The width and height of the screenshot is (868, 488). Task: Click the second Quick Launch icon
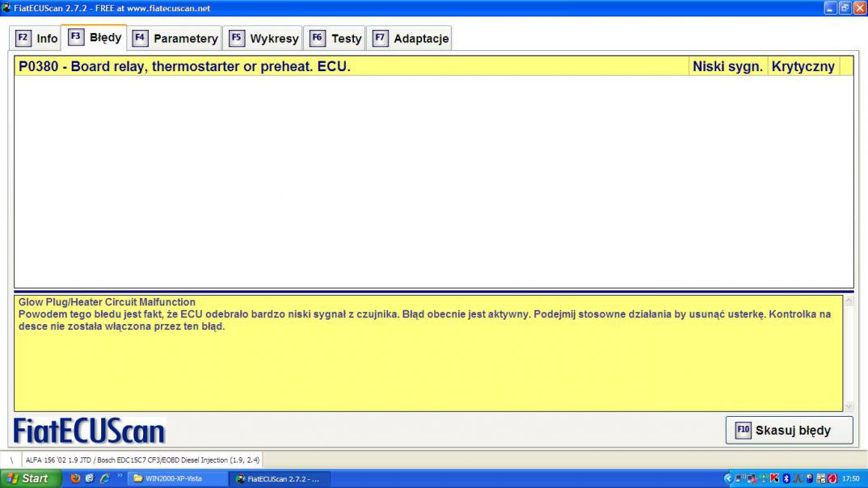point(90,478)
